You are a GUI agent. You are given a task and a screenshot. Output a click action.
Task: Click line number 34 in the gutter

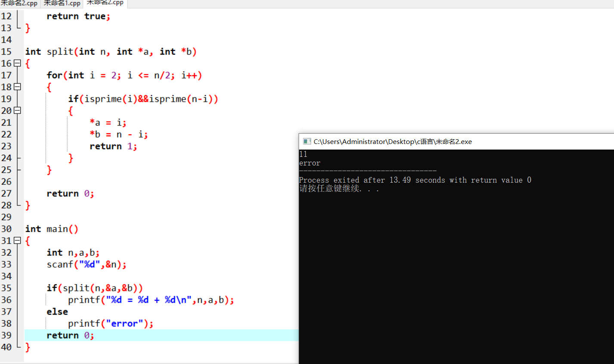click(6, 276)
